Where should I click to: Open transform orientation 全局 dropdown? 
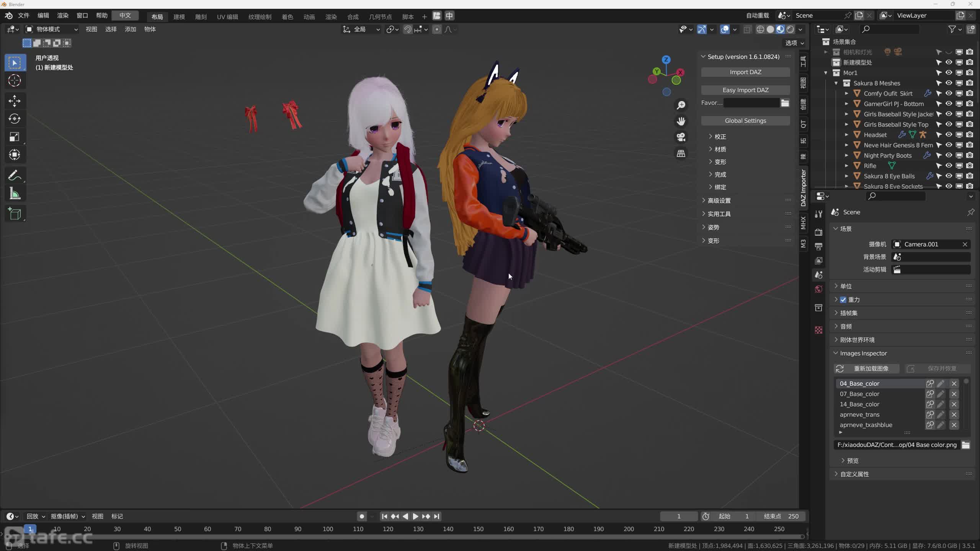tap(361, 29)
